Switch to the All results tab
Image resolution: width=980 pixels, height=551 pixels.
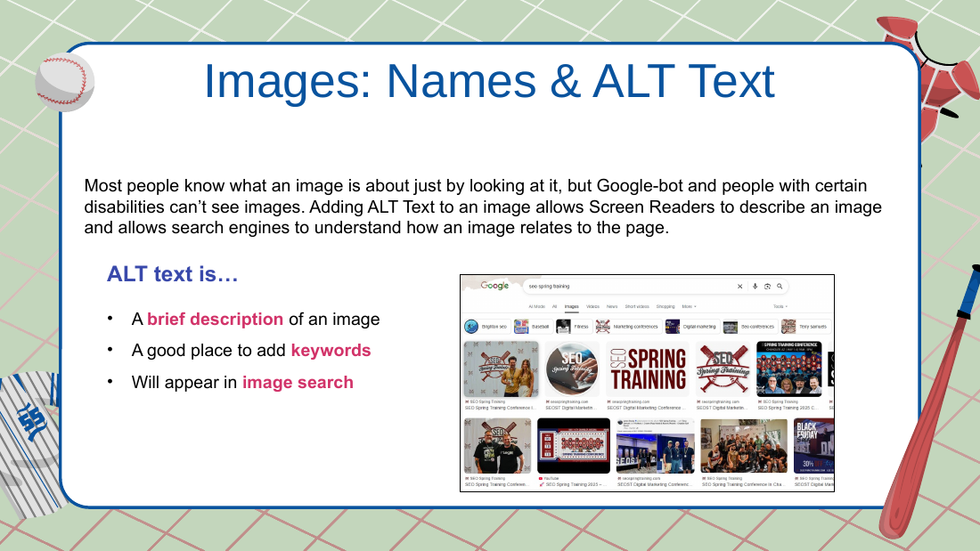coord(554,307)
